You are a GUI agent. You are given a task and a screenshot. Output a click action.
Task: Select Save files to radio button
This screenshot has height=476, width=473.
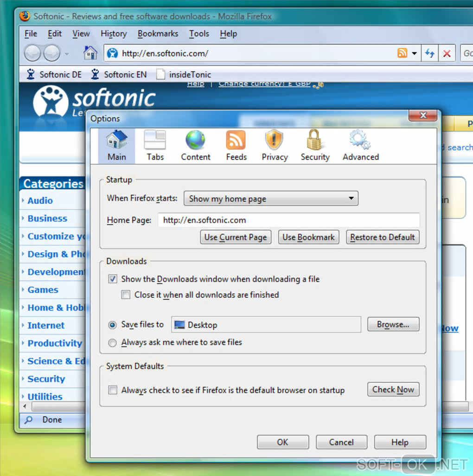coord(112,325)
